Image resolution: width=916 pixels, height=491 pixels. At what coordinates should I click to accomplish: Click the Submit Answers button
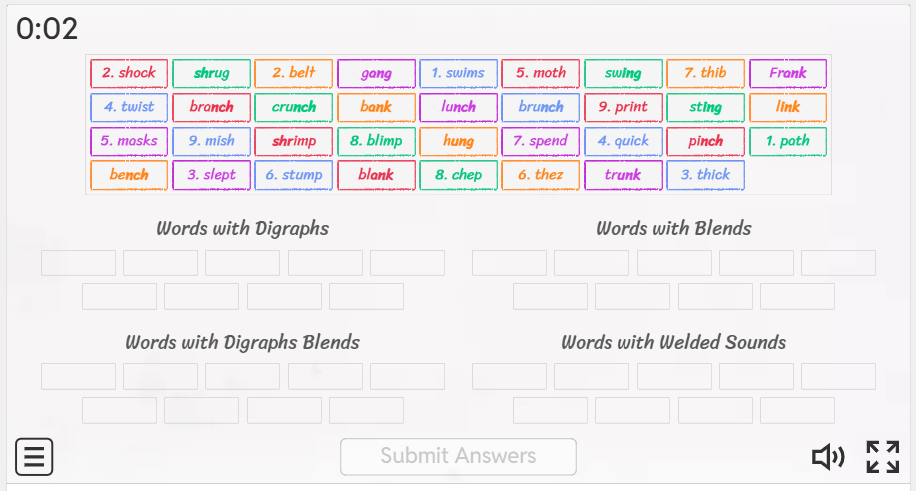coord(458,457)
